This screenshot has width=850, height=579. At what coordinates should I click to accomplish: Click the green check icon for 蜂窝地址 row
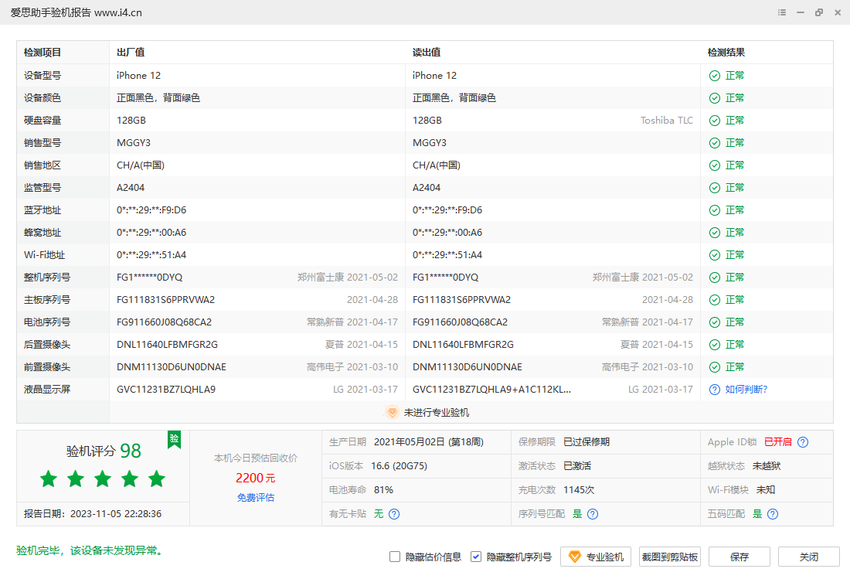tap(714, 233)
